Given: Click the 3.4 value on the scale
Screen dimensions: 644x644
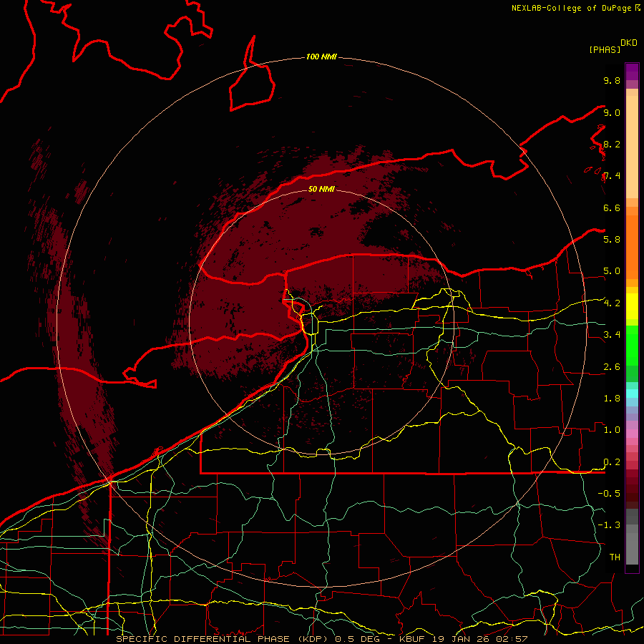Looking at the screenshot, I should coord(612,334).
